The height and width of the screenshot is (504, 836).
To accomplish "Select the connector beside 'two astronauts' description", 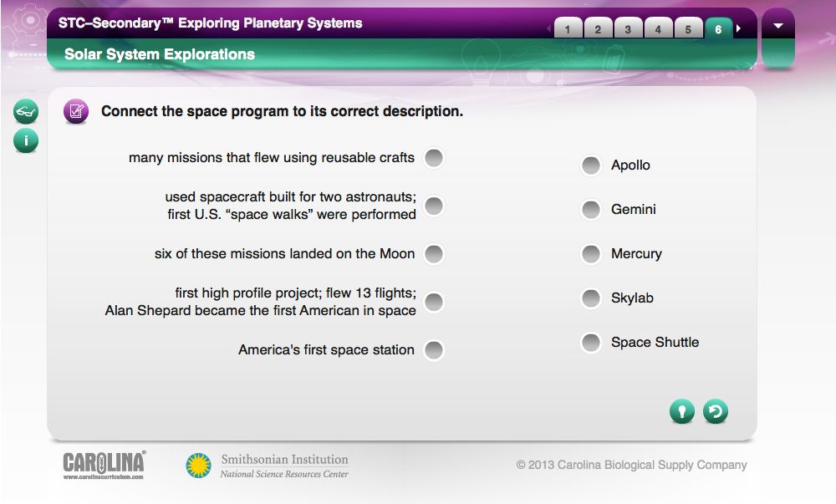I will (x=434, y=206).
